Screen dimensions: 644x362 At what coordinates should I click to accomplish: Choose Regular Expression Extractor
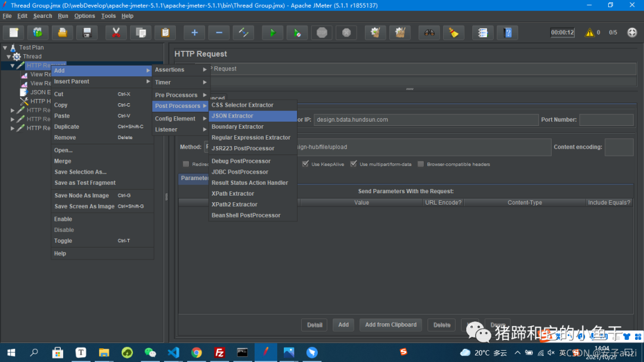pos(253,138)
